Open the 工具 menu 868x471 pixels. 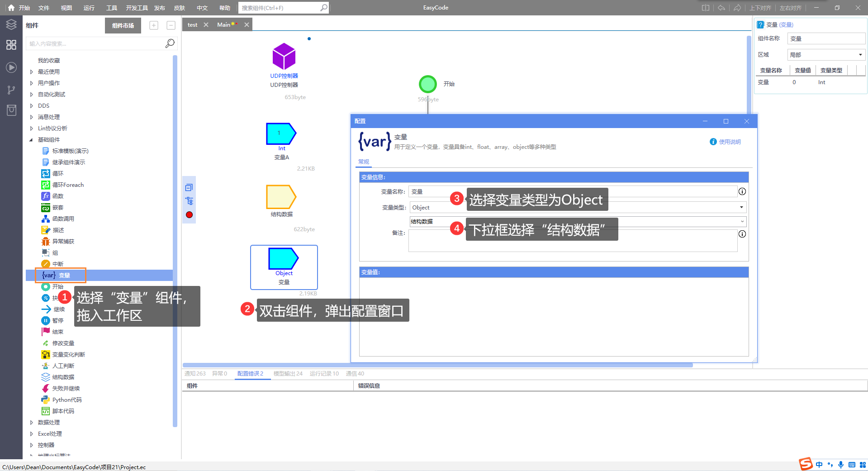(x=111, y=8)
